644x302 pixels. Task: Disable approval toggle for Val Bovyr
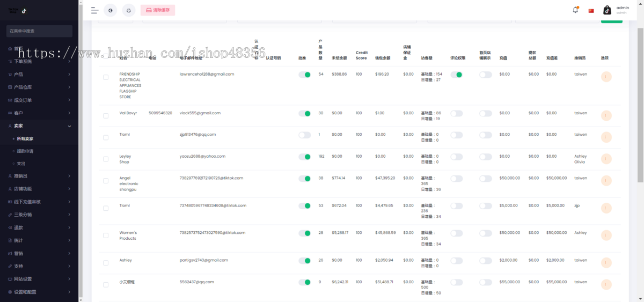[304, 114]
